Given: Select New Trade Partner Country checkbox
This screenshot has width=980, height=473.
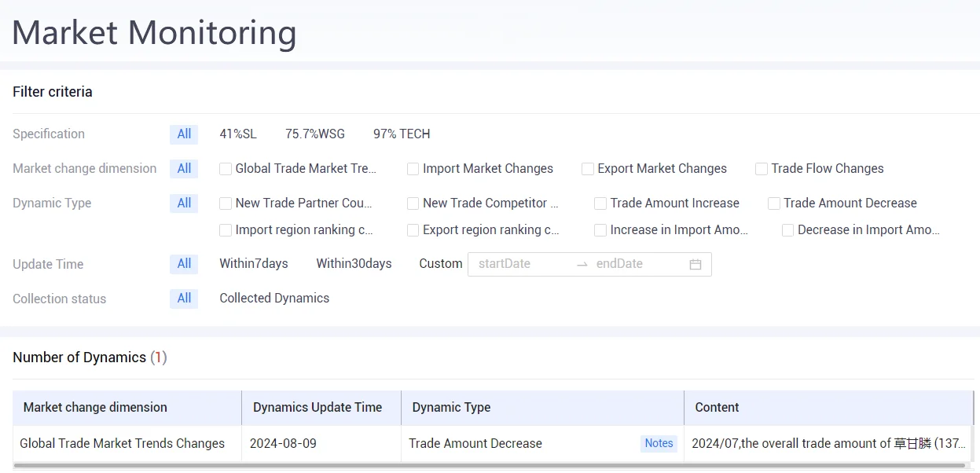Looking at the screenshot, I should [226, 203].
